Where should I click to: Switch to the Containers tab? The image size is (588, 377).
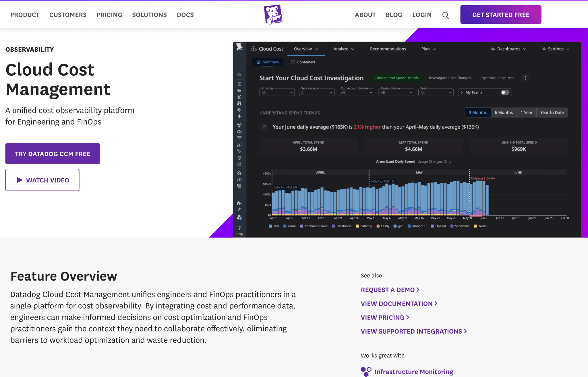303,62
